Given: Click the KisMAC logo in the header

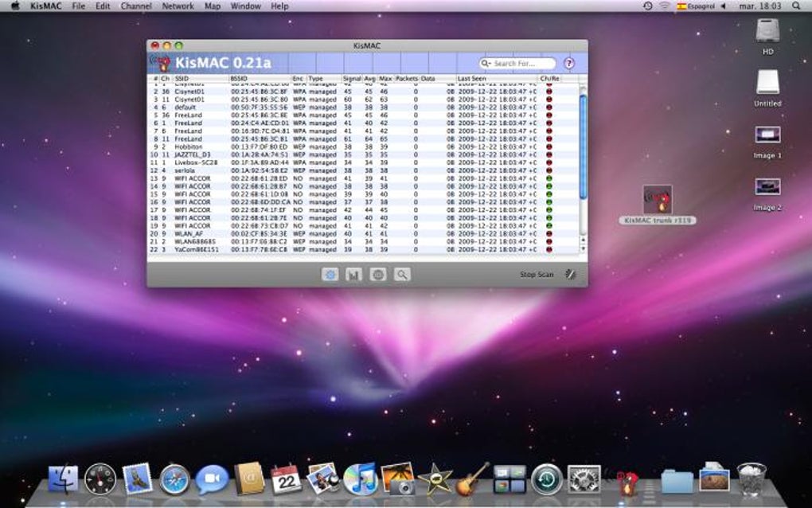Looking at the screenshot, I should click(x=161, y=63).
